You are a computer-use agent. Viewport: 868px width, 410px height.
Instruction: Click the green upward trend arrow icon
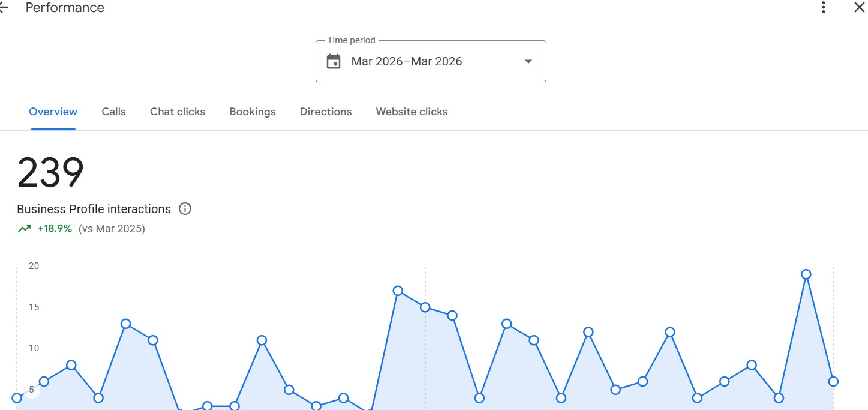coord(24,228)
